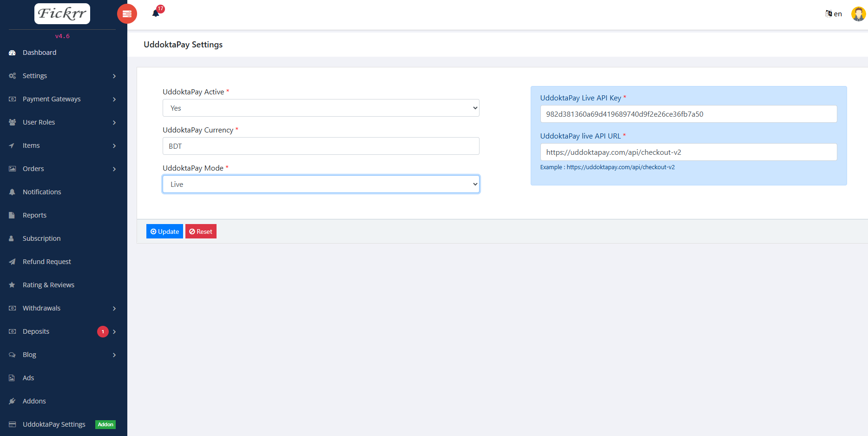The image size is (868, 436).
Task: Click the red hamburger sidebar toggle
Action: coord(127,13)
